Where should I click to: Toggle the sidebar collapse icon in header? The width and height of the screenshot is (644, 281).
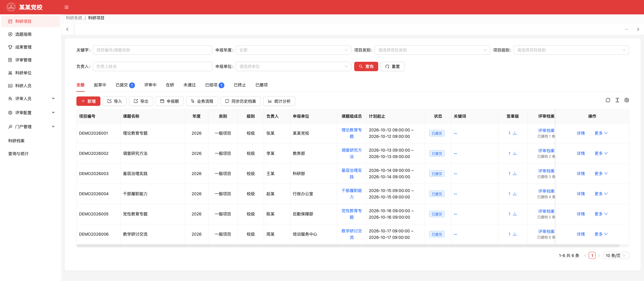[66, 7]
